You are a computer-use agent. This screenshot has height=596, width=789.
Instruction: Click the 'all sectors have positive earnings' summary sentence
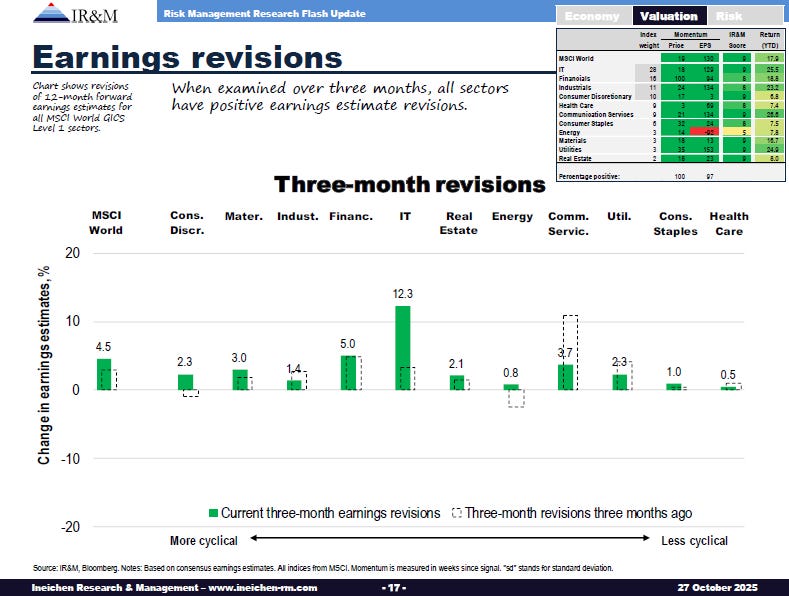coord(340,96)
